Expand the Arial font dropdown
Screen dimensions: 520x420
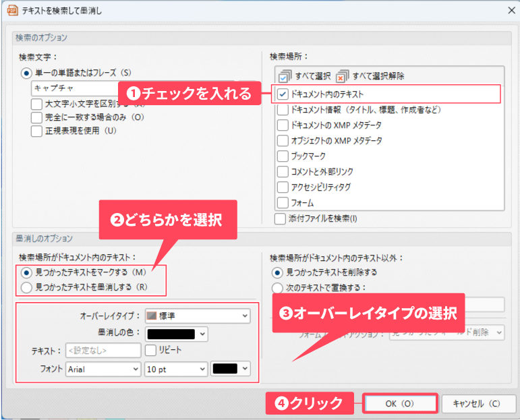tap(103, 369)
